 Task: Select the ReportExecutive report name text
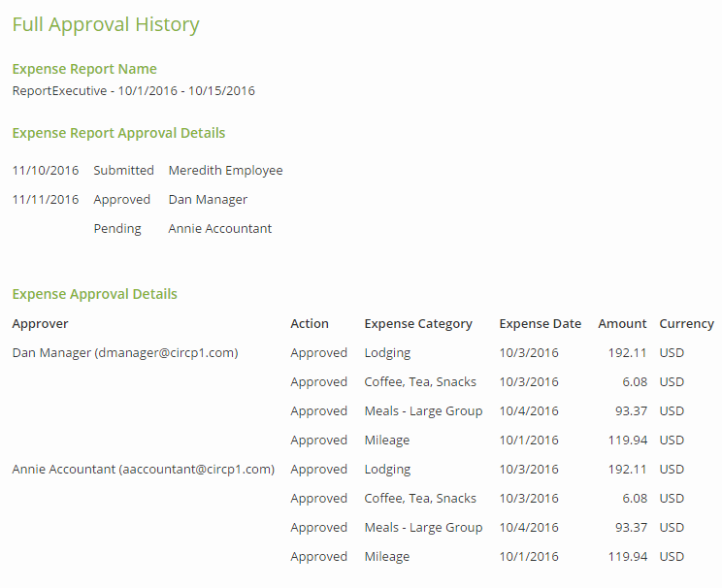point(133,91)
